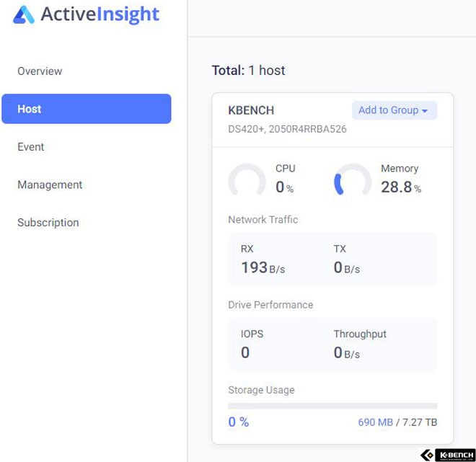
Task: Click the IOPS 0 value
Action: (245, 352)
